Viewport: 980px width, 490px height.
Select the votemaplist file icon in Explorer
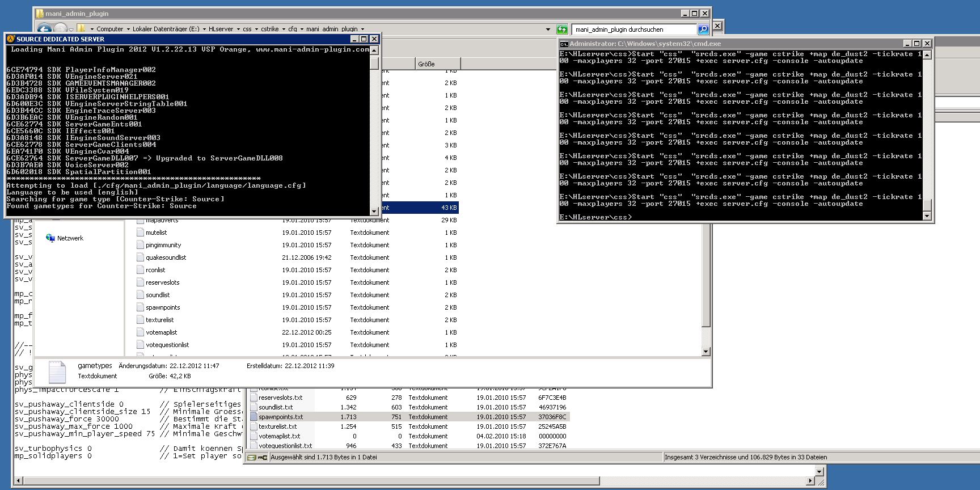140,332
